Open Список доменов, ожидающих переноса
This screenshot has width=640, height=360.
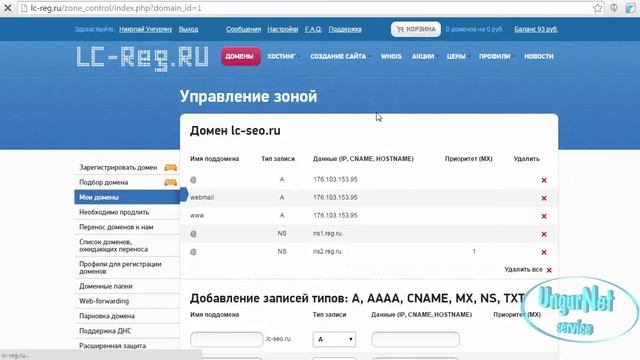[x=113, y=245]
